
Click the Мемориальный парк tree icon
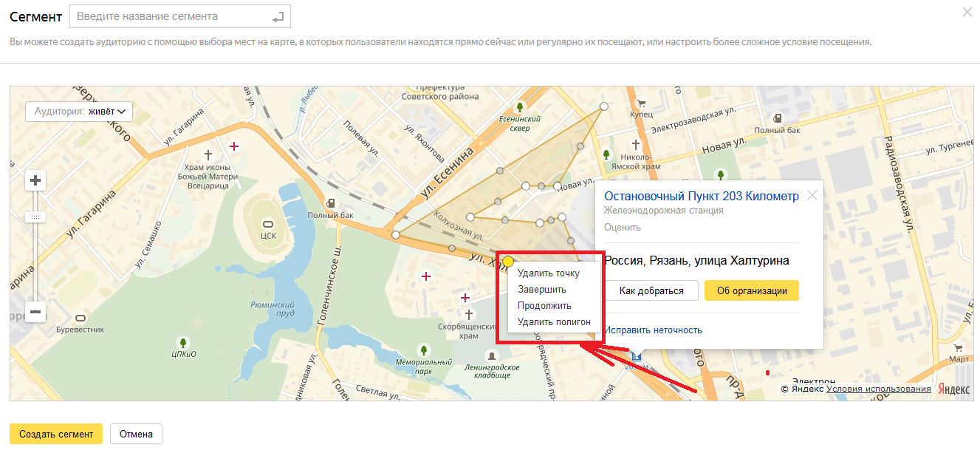pyautogui.click(x=423, y=350)
